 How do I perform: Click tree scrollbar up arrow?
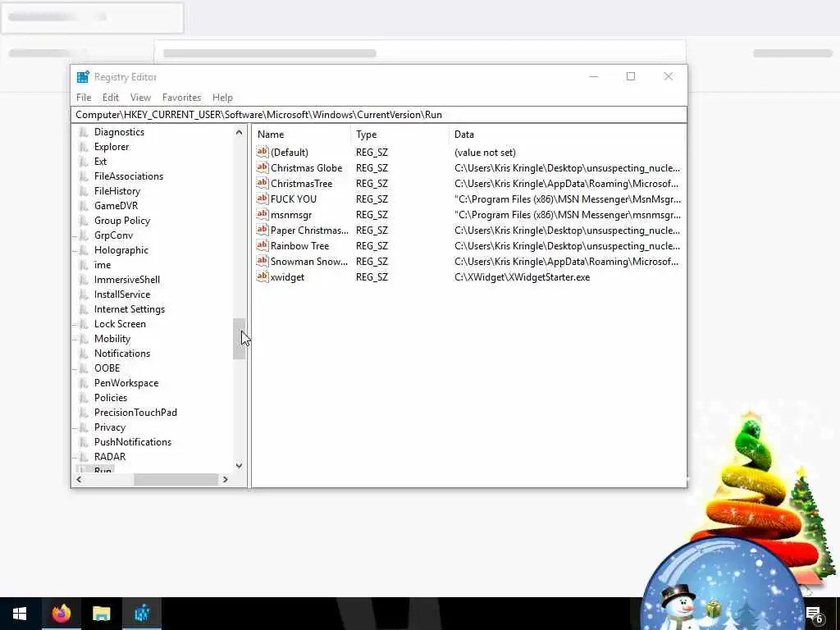(x=239, y=132)
